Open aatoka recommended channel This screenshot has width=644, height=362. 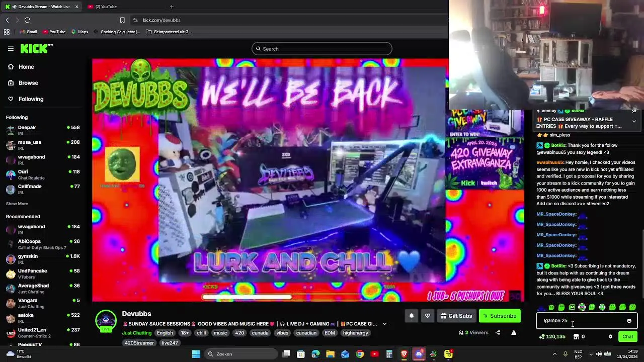pos(43,317)
